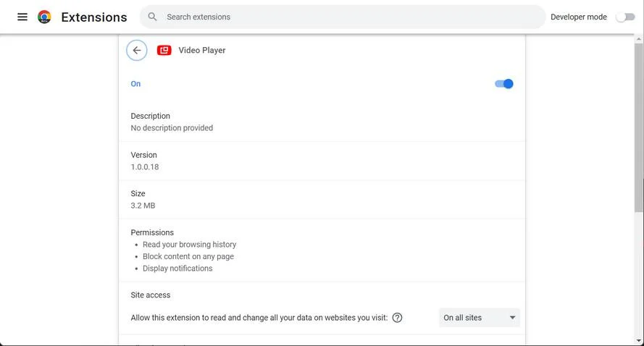This screenshot has width=644, height=346.
Task: Click the Site access heading
Action: coord(151,295)
